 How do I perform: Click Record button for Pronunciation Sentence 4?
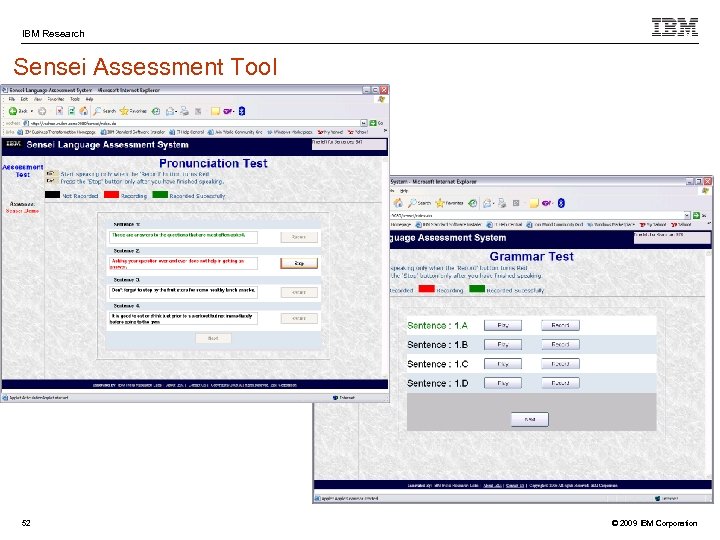299,318
